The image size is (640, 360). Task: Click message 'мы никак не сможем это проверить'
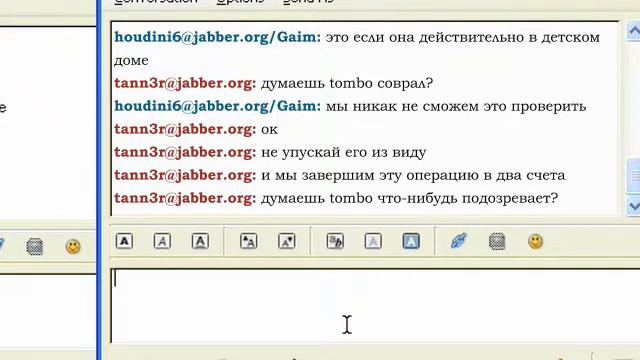[x=456, y=107]
